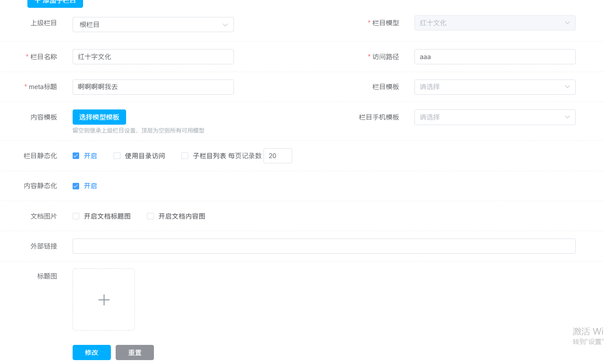Uncheck the 内容静态化 开启 checkbox
604x364 pixels.
pos(76,186)
